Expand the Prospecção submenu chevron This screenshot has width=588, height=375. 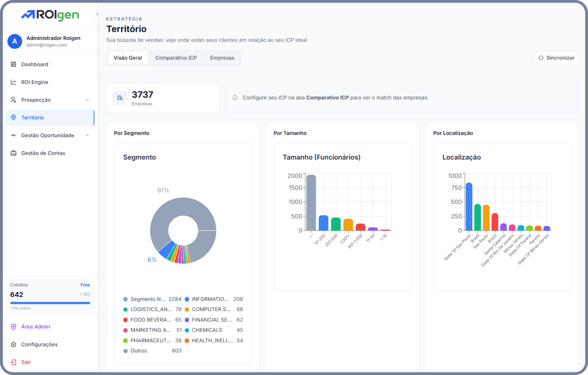pyautogui.click(x=87, y=100)
